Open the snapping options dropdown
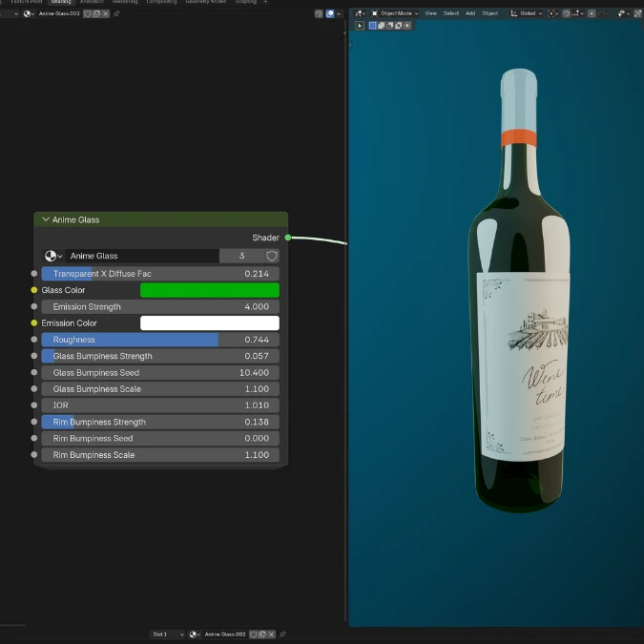 pos(576,13)
